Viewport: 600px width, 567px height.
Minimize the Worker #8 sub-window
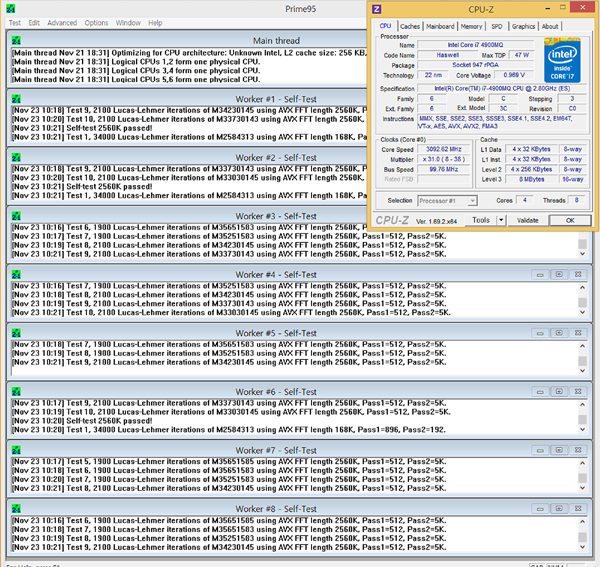pyautogui.click(x=540, y=508)
